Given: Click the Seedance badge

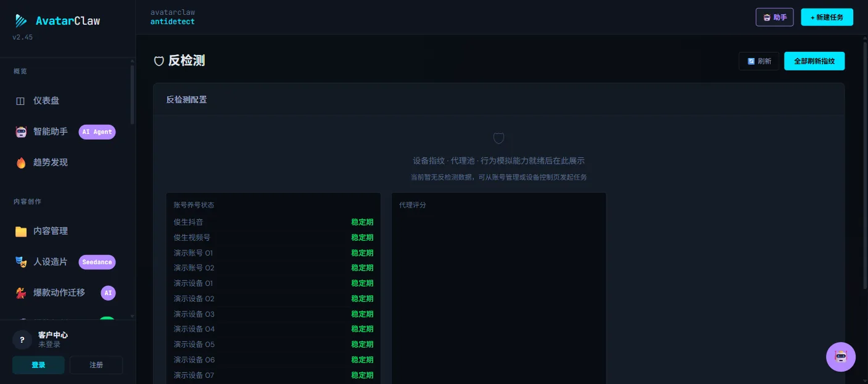Looking at the screenshot, I should click(97, 262).
